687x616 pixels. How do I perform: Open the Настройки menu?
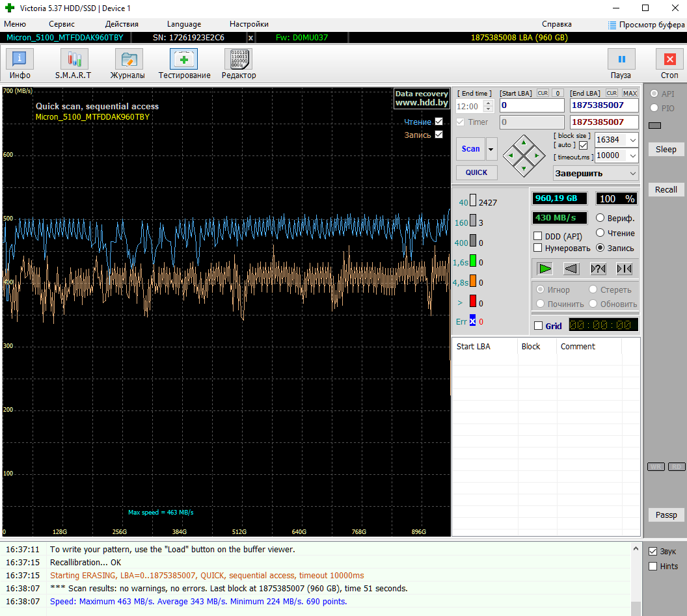pyautogui.click(x=249, y=24)
